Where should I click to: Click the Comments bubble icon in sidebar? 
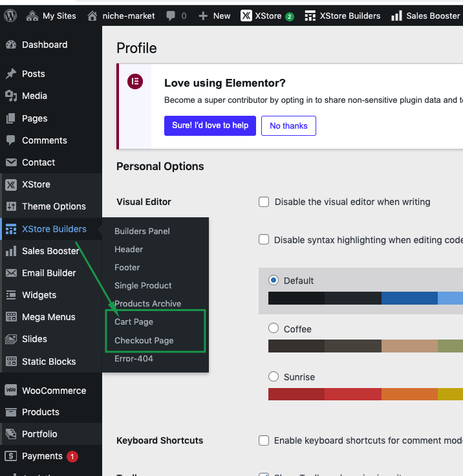click(x=11, y=140)
